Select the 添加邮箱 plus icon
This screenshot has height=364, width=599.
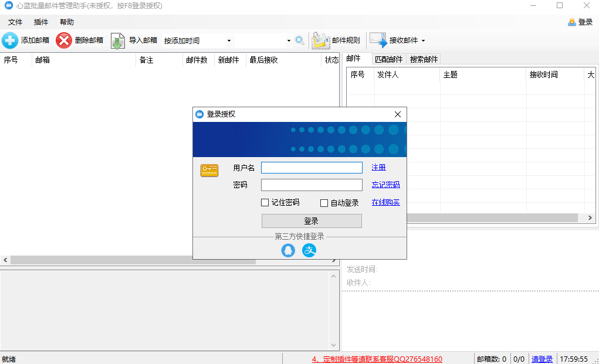[10, 40]
